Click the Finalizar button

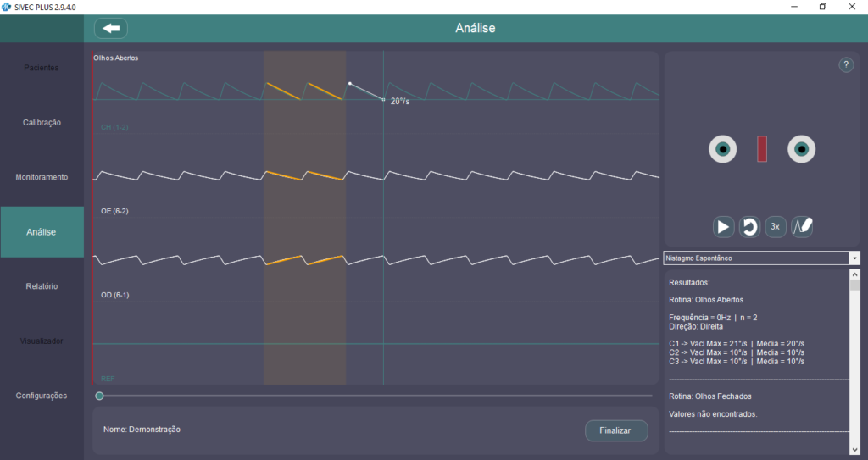[616, 430]
